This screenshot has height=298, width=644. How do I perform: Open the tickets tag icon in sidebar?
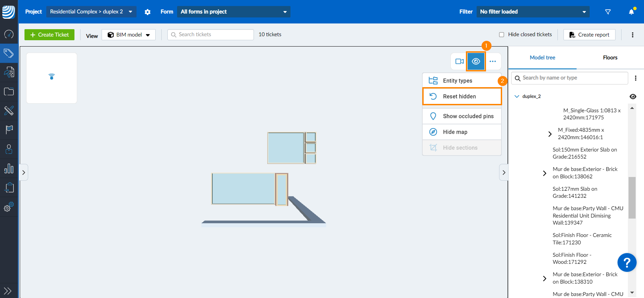(9, 53)
